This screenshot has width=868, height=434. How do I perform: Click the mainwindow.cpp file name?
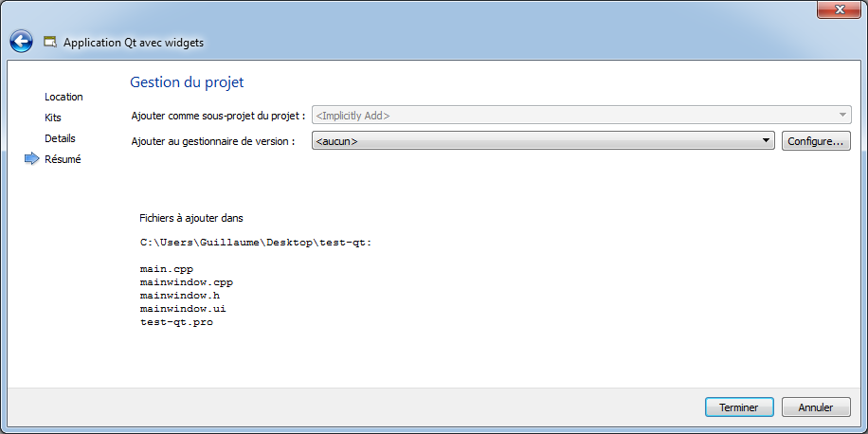187,282
